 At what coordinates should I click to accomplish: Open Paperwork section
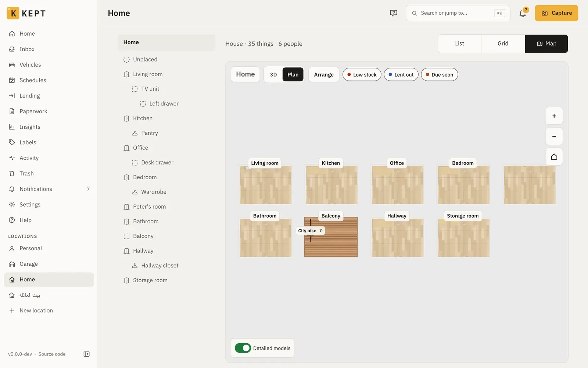pos(49,111)
